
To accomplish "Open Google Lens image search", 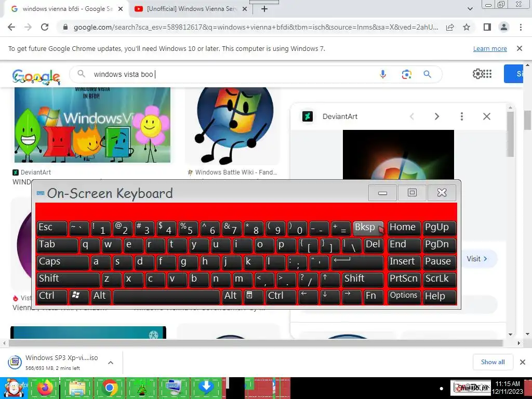I will (406, 74).
